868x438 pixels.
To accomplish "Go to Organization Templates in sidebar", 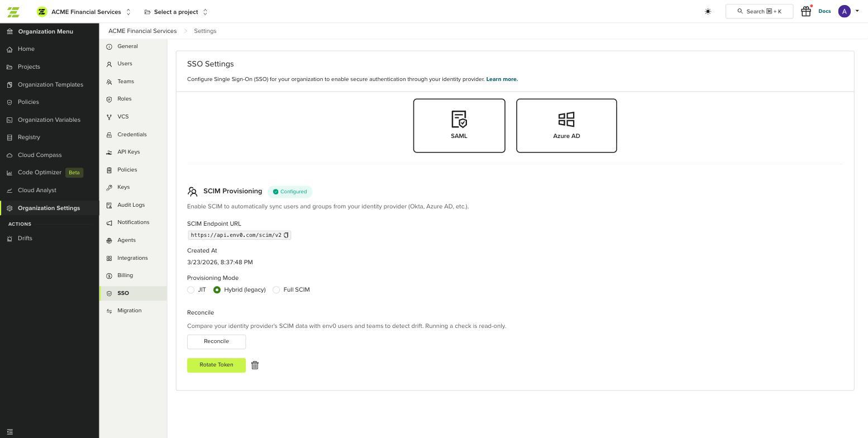I will (x=50, y=85).
